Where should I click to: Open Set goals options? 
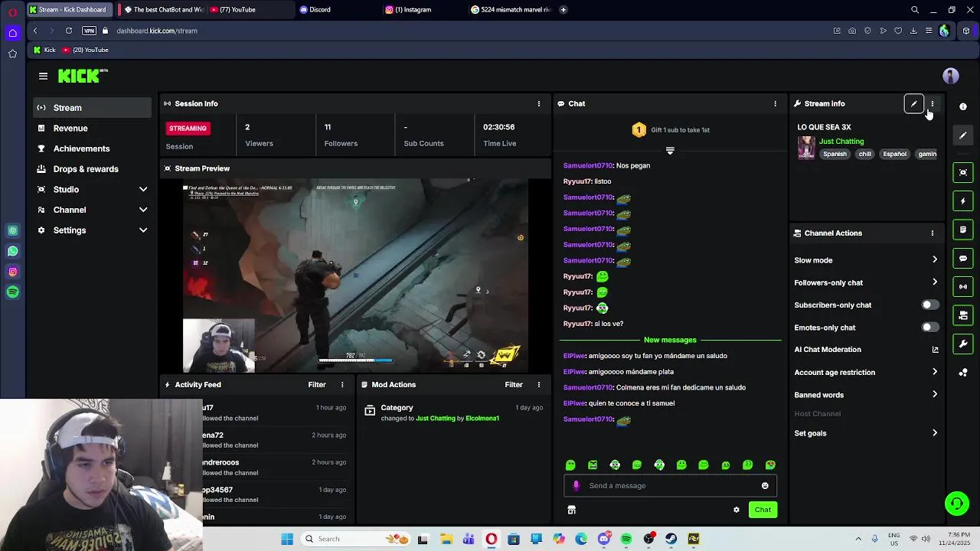click(866, 433)
